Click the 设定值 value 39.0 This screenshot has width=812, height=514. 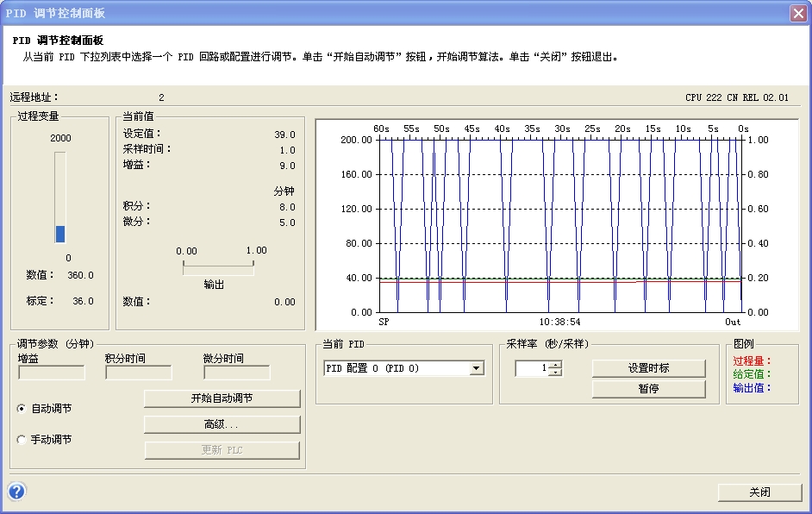(x=284, y=135)
